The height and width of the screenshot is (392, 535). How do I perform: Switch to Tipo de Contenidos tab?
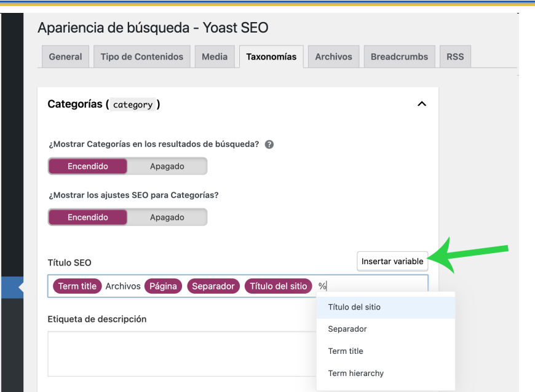142,57
